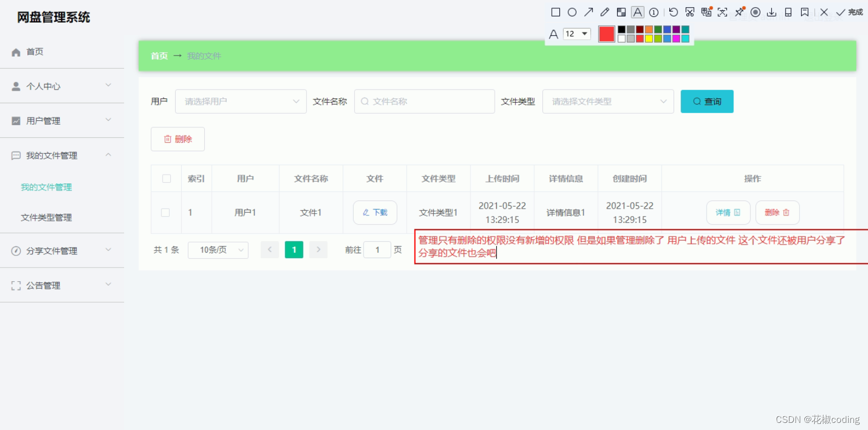The width and height of the screenshot is (868, 430).
Task: Pick the magenta color swatch
Action: [x=676, y=38]
